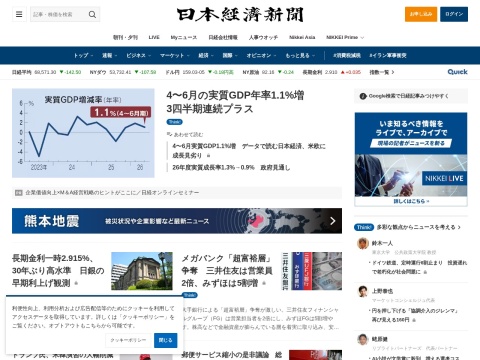Click 鈴木一人 commentator avatar
Image resolution: width=480 pixels, height=360 pixels.
tap(363, 243)
